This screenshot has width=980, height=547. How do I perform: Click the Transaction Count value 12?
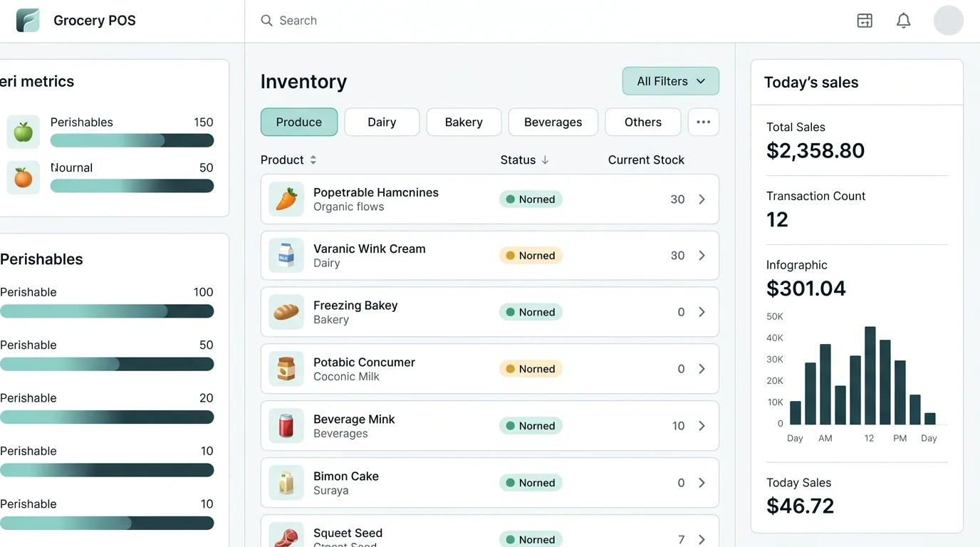point(777,219)
